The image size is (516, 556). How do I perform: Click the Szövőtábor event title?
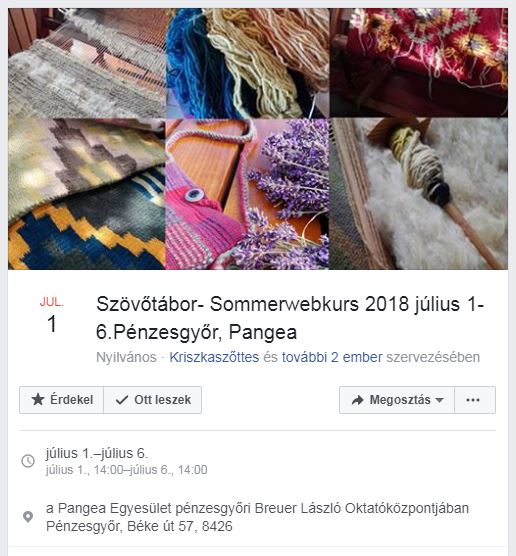tap(290, 318)
